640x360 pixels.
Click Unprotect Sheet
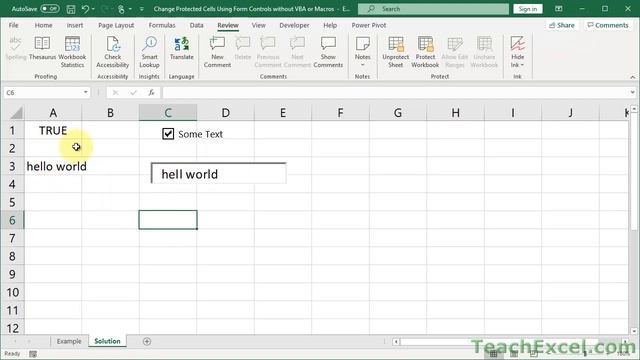click(396, 52)
